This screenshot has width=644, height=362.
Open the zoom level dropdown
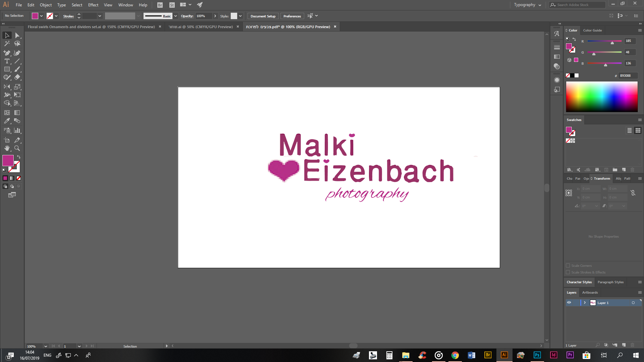46,346
